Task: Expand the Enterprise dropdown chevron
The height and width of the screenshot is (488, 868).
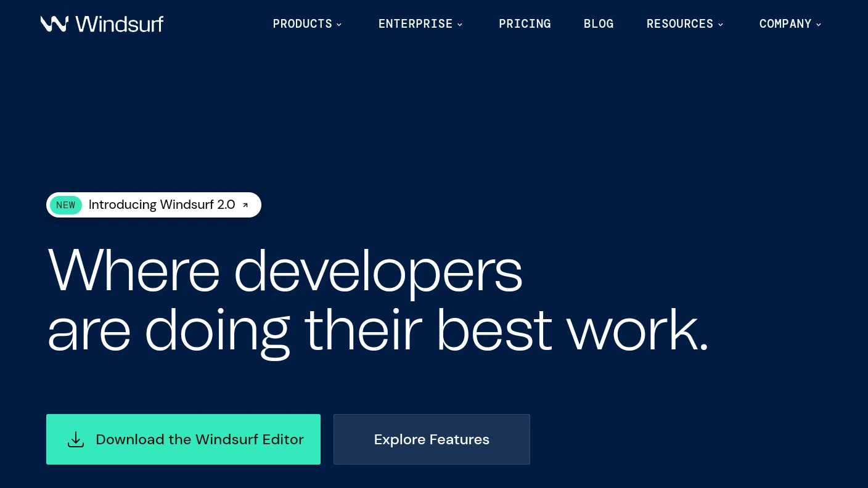Action: coord(460,25)
